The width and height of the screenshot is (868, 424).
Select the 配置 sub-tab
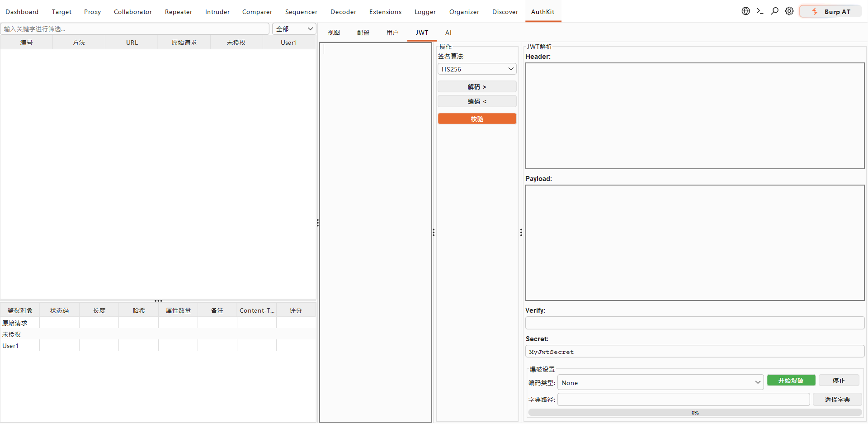[363, 33]
